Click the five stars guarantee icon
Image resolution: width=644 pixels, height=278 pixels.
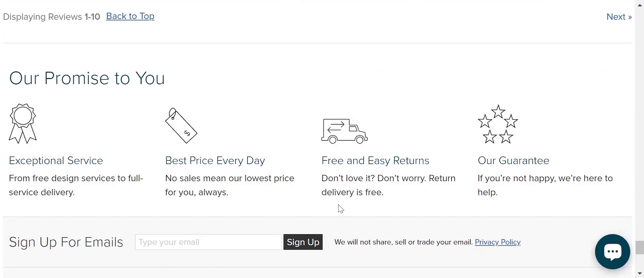tap(498, 124)
